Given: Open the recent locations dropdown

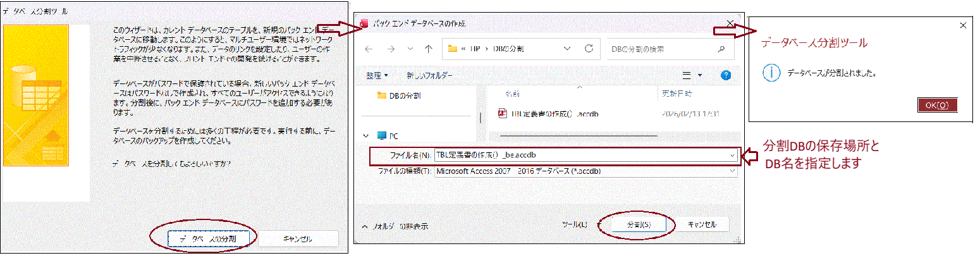Looking at the screenshot, I should click(x=409, y=49).
